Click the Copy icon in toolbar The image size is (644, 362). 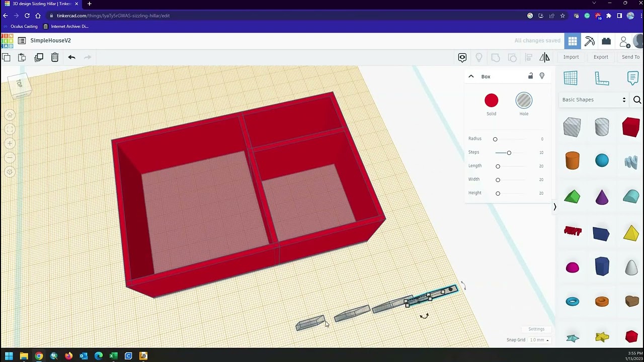[6, 57]
